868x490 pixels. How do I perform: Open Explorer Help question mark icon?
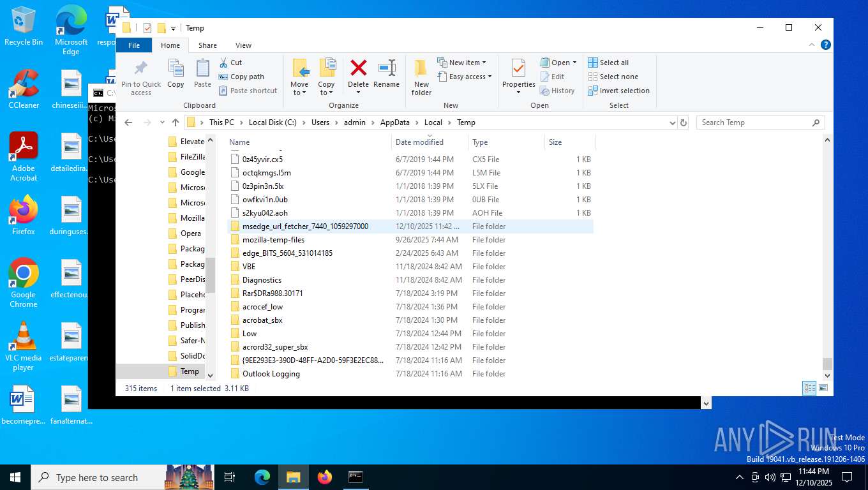[825, 45]
